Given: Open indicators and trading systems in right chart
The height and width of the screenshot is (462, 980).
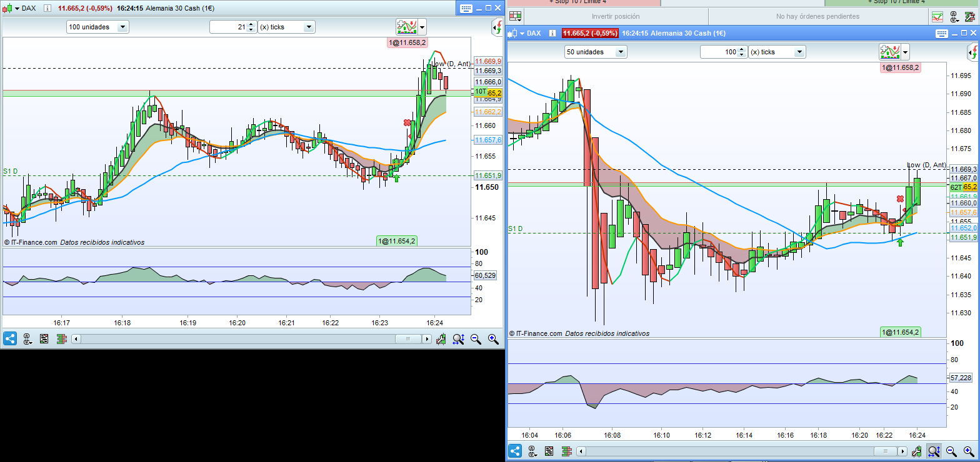Looking at the screenshot, I should coord(889,52).
